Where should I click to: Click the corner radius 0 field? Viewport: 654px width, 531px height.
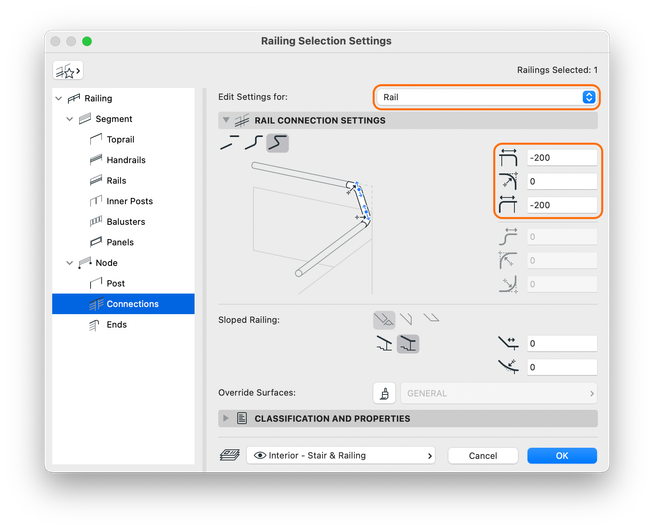562,181
